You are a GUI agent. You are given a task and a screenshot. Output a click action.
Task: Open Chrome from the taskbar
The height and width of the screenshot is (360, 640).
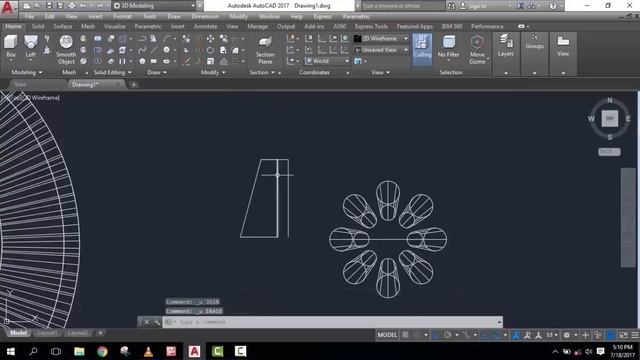[x=102, y=351]
